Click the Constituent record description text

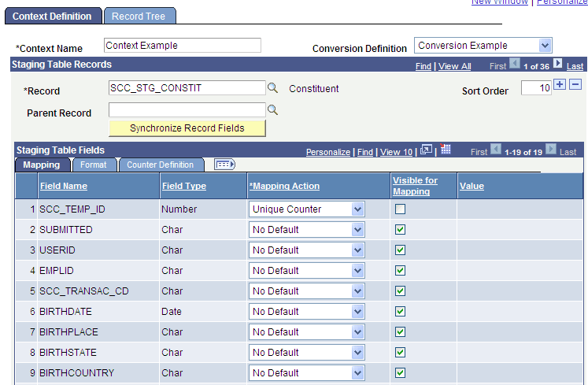[314, 88]
